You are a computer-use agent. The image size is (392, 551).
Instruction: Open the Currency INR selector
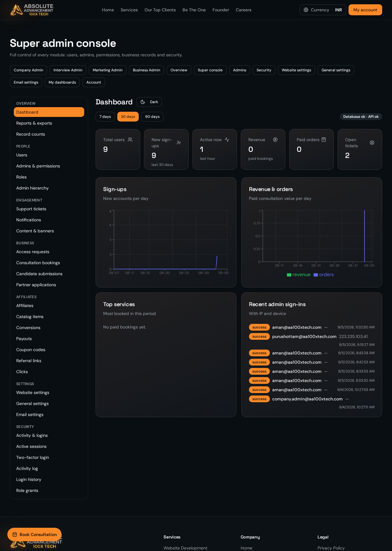click(x=323, y=10)
